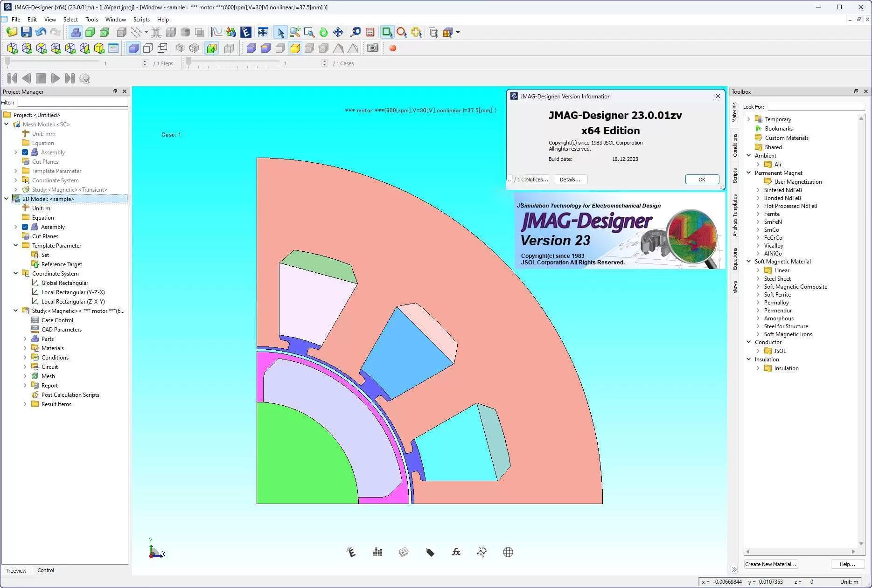Click the tag icon below the model
Viewport: 872px width, 588px height.
click(430, 552)
